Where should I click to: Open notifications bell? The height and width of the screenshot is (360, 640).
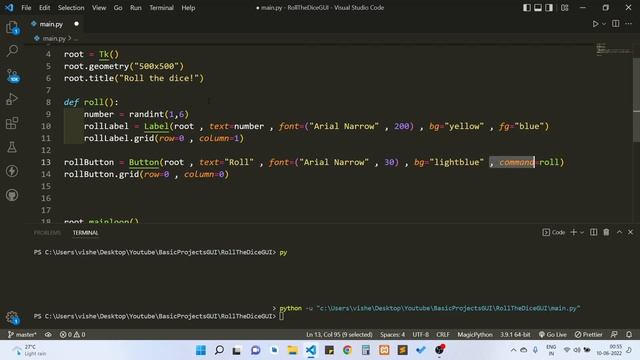(629, 334)
